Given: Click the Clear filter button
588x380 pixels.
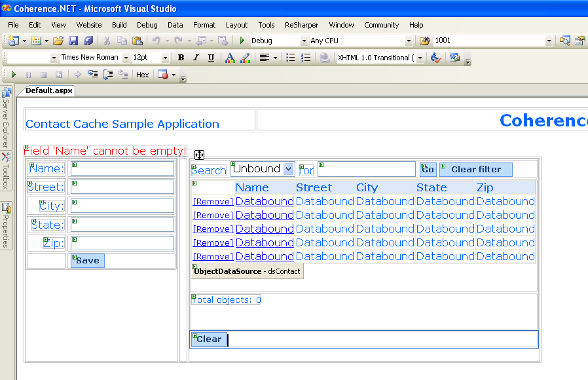Looking at the screenshot, I should click(x=476, y=169).
